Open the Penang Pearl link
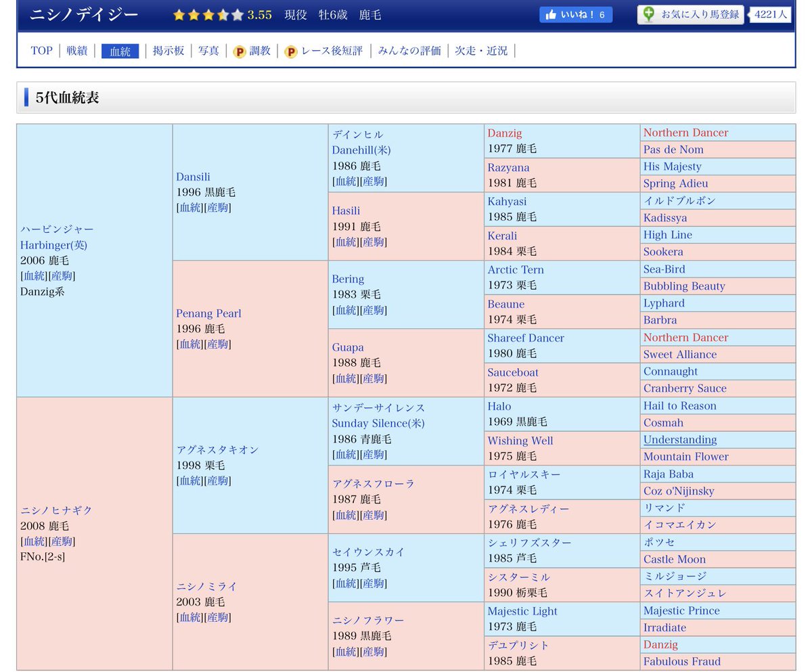This screenshot has width=812, height=672. 208,313
